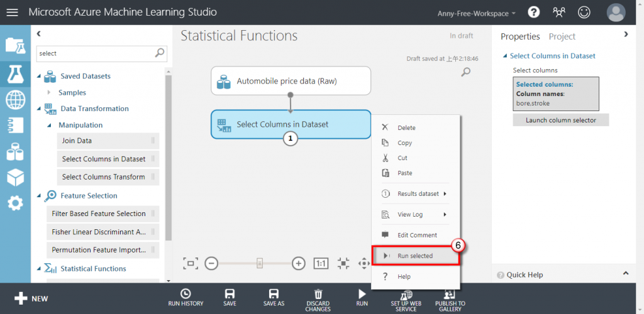Open the Datasets cylinders icon in sidebar
This screenshot has height=314, width=644.
15,152
